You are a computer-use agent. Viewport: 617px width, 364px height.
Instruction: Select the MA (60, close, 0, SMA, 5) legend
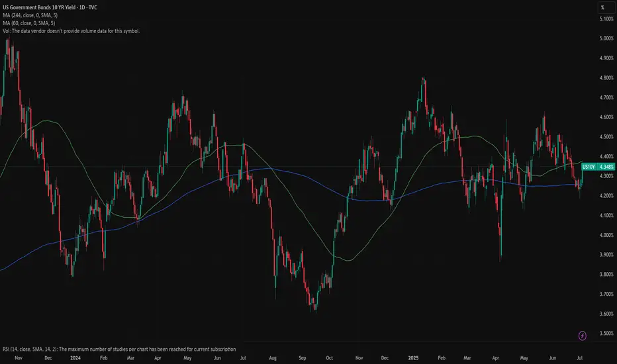click(28, 23)
